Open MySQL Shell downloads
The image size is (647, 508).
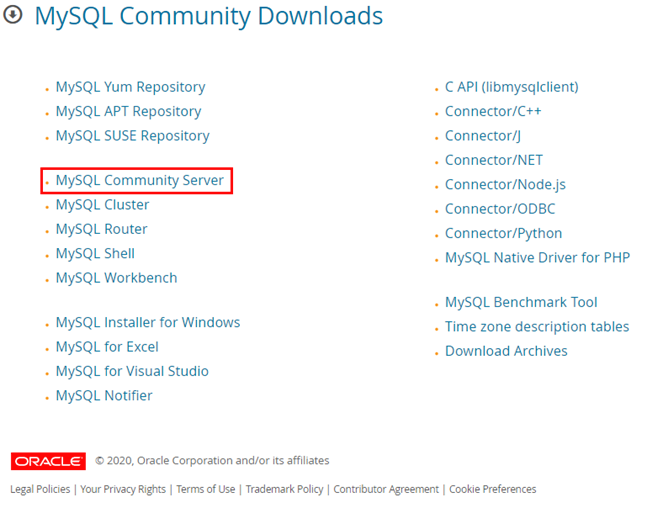[x=95, y=254]
